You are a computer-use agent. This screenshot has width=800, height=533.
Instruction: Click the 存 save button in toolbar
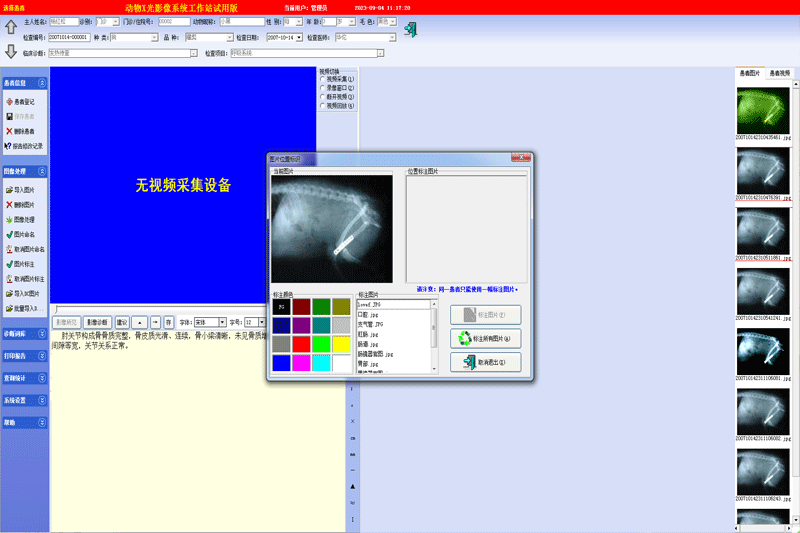pos(168,322)
